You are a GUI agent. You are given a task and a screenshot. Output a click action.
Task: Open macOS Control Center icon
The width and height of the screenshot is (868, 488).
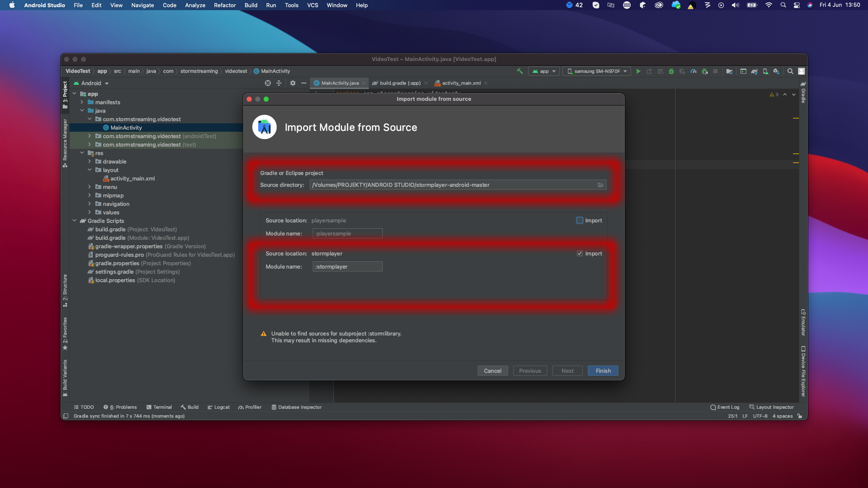[x=797, y=5]
